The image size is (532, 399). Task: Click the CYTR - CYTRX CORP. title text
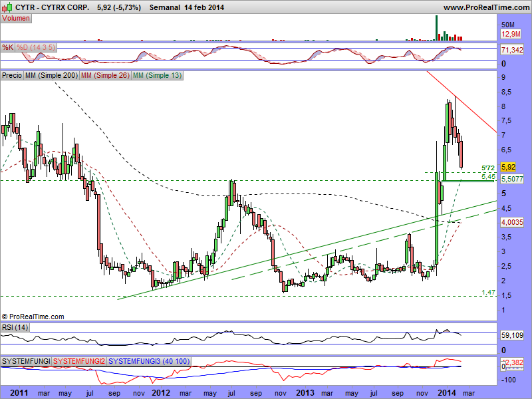(x=53, y=7)
